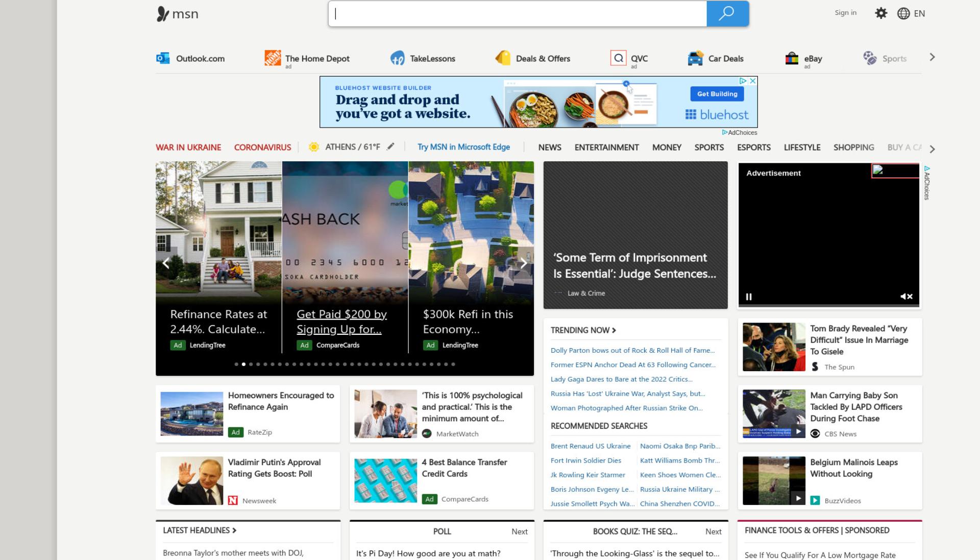This screenshot has width=980, height=560.
Task: Open the SHOPPING tab
Action: (x=853, y=147)
